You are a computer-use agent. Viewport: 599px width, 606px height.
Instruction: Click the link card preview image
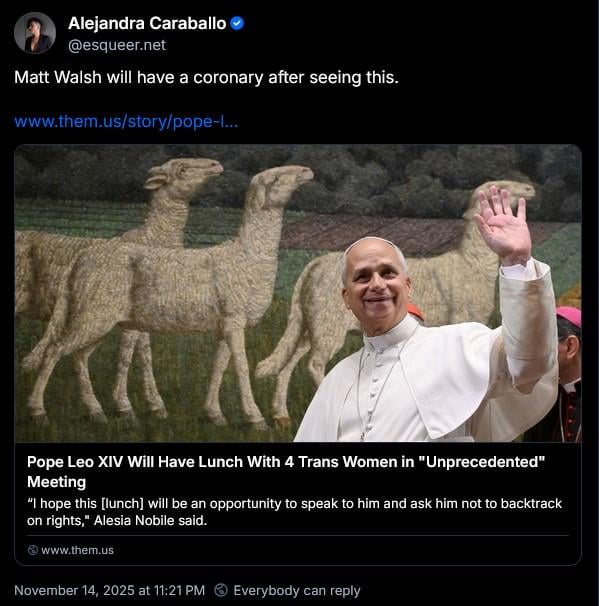click(298, 293)
